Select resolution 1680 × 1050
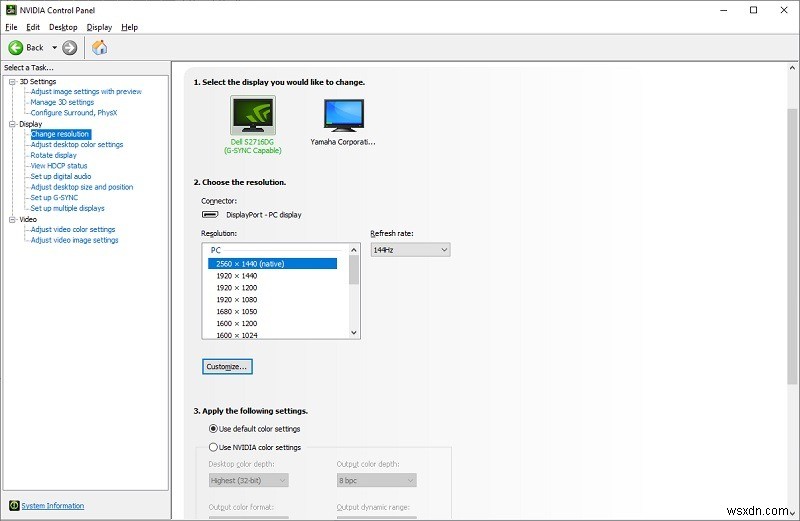The width and height of the screenshot is (800, 521). pos(237,312)
